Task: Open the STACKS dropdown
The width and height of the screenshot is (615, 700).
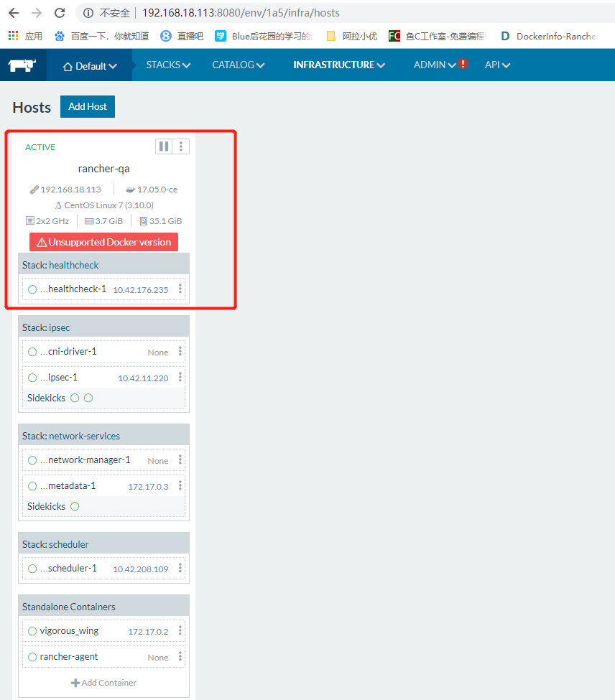Action: click(167, 65)
